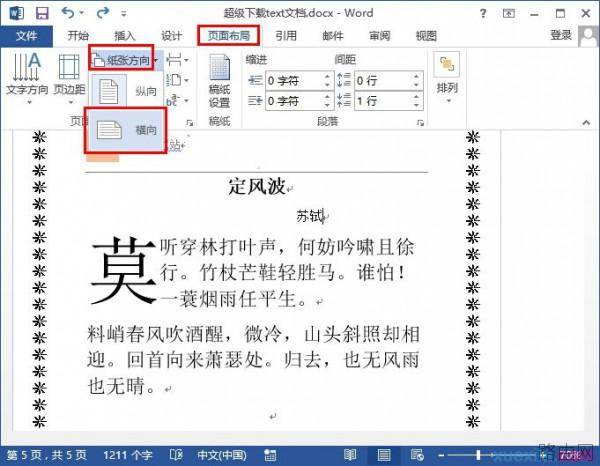The width and height of the screenshot is (600, 466).
Task: Undo the last action
Action: [68, 13]
